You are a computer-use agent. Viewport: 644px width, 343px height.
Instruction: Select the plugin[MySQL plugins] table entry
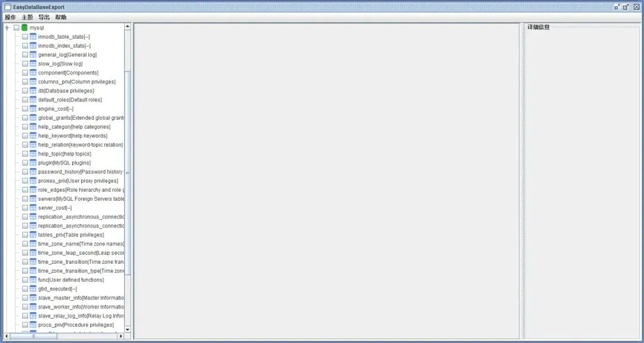(x=64, y=163)
